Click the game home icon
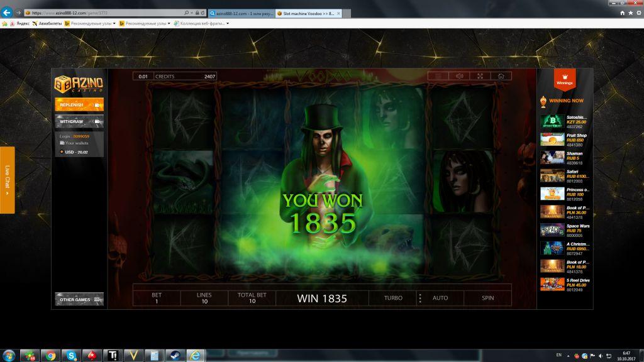 501,76
